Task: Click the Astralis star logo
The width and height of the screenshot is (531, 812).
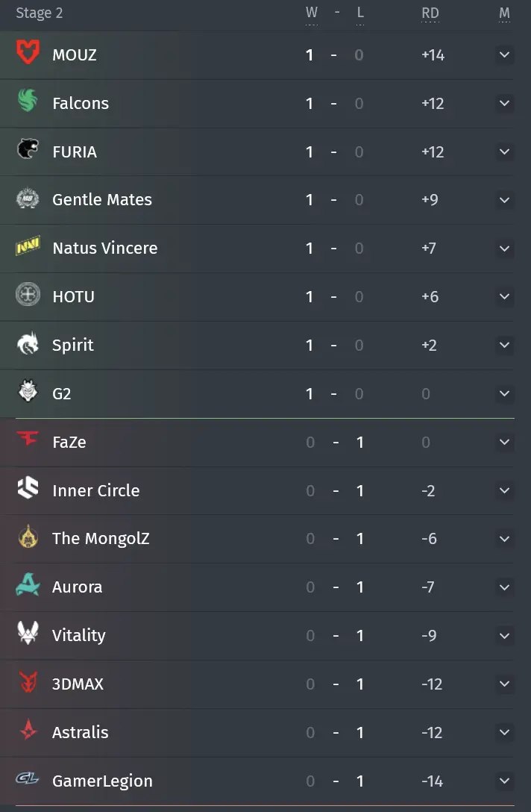Action: (x=28, y=732)
